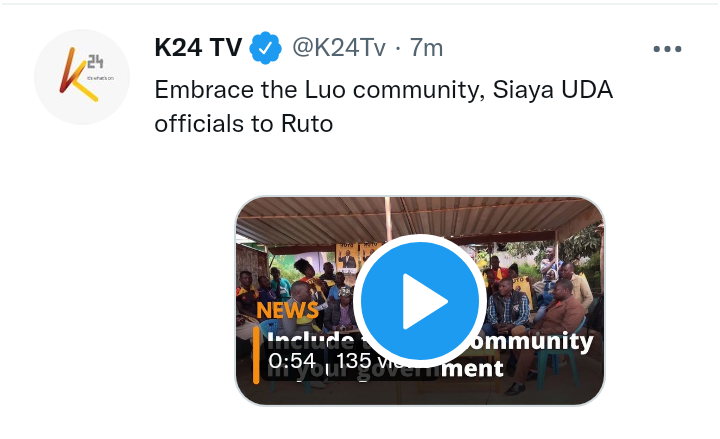This screenshot has width=720, height=439.
Task: Play the video with the blue play button
Action: (419, 301)
